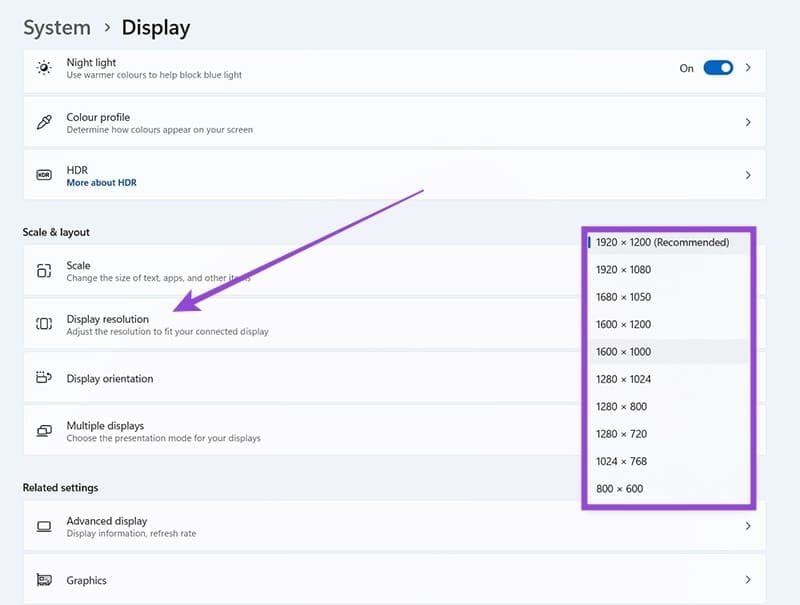Expand Night light settings chevron
Screen dimensions: 800x605
click(748, 68)
